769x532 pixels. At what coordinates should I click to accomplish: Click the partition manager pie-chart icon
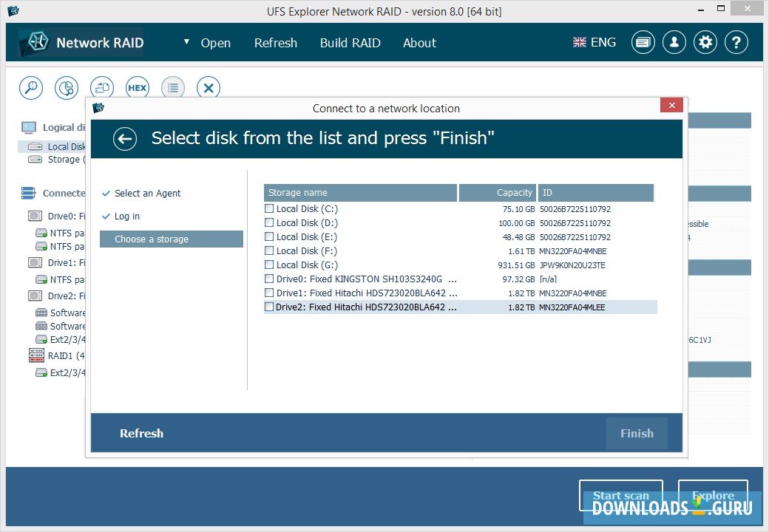[x=67, y=88]
